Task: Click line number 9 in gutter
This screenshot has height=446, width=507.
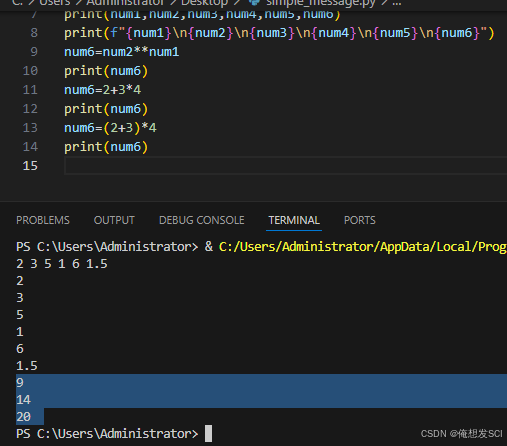Action: click(x=34, y=52)
